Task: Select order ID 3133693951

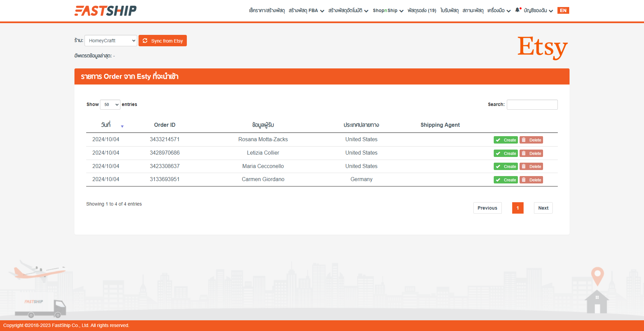Action: (165, 179)
